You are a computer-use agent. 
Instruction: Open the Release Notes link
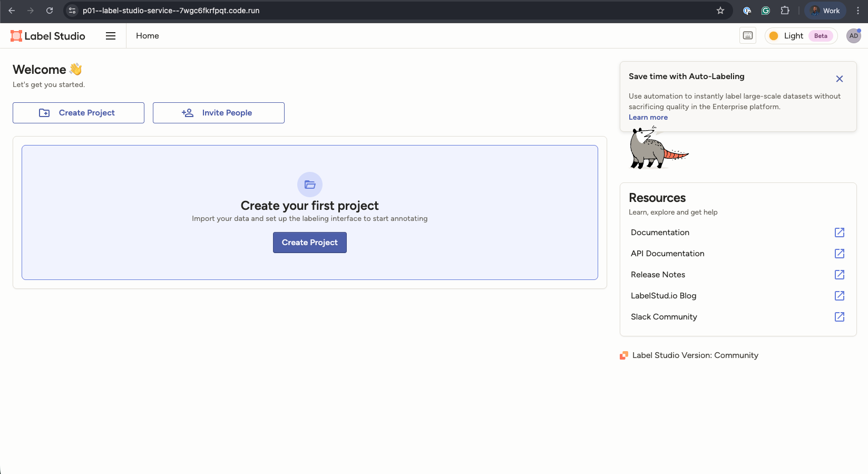658,275
